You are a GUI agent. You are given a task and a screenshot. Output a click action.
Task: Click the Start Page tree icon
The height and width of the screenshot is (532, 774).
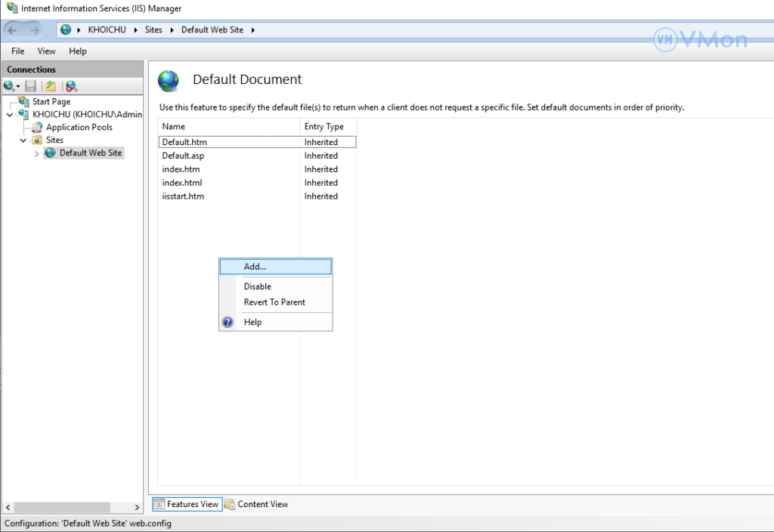[x=23, y=101]
